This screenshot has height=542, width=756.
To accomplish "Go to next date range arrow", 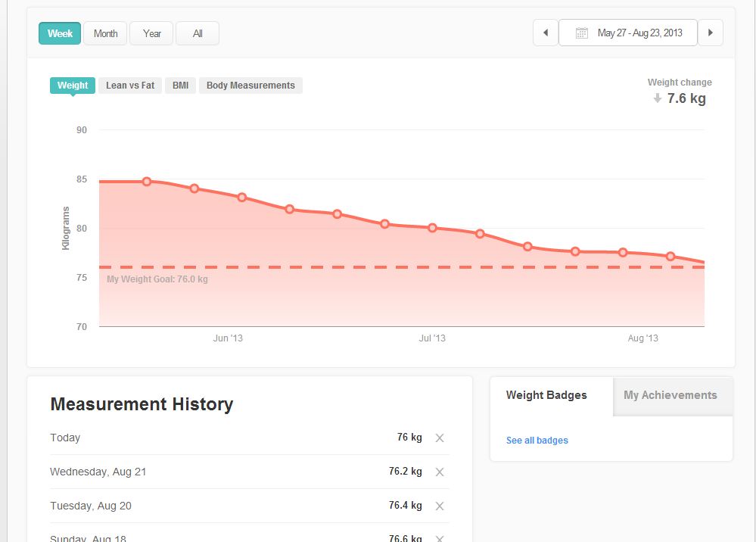I will (x=710, y=33).
